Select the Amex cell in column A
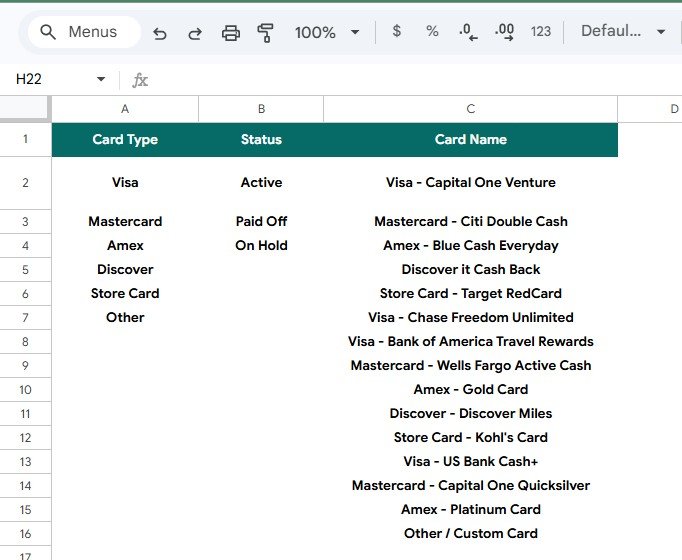 click(x=125, y=246)
